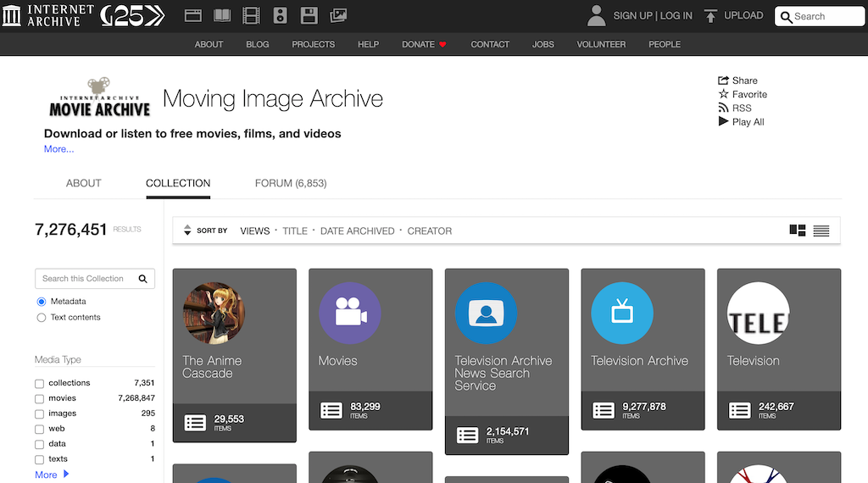Viewport: 868px width, 483px height.
Task: Sort results by DATE ARCHIVED
Action: click(x=358, y=230)
